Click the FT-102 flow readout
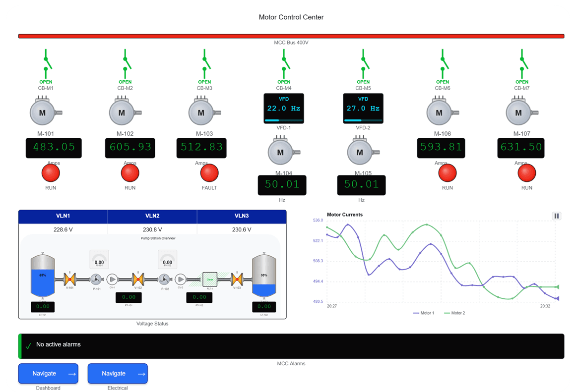The height and width of the screenshot is (392, 575). (199, 297)
